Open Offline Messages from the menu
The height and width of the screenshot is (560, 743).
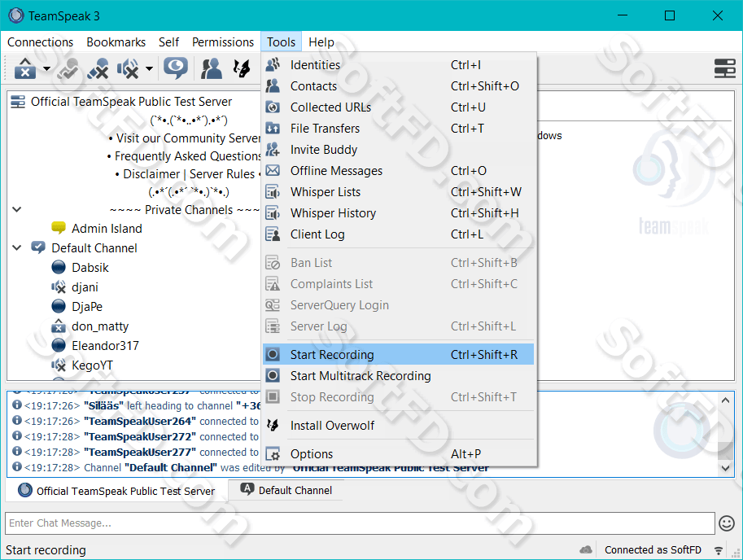(399, 171)
